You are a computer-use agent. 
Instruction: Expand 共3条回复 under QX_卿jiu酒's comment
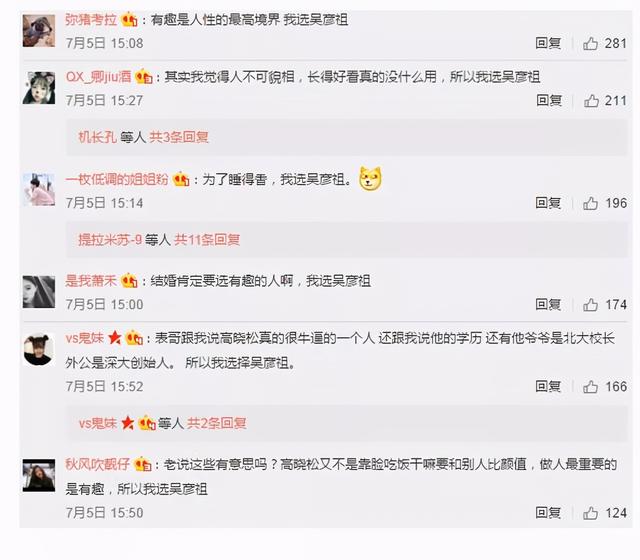pos(179,137)
